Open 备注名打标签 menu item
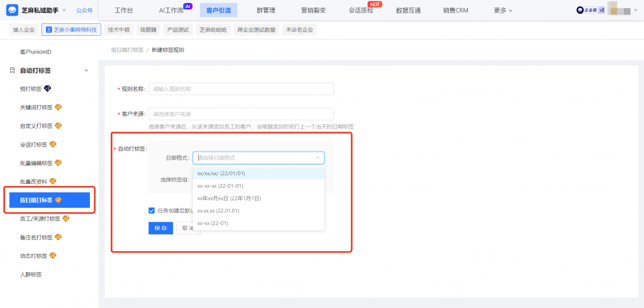 point(36,237)
